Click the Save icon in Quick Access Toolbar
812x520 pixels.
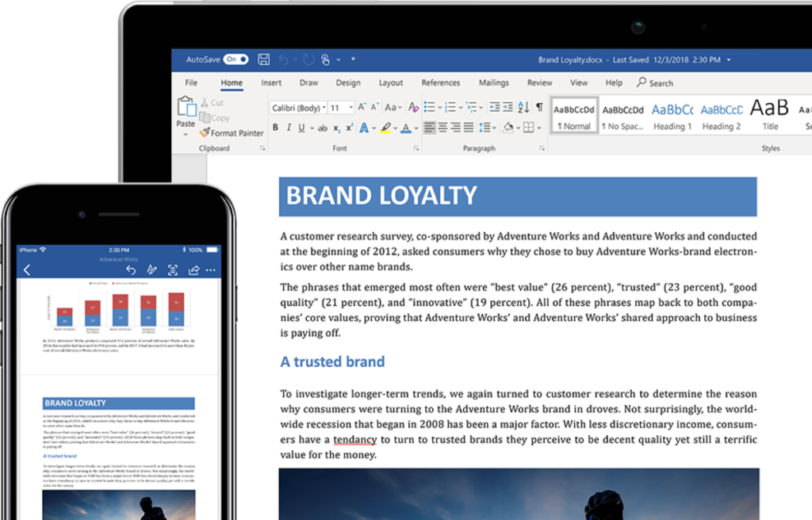[264, 59]
